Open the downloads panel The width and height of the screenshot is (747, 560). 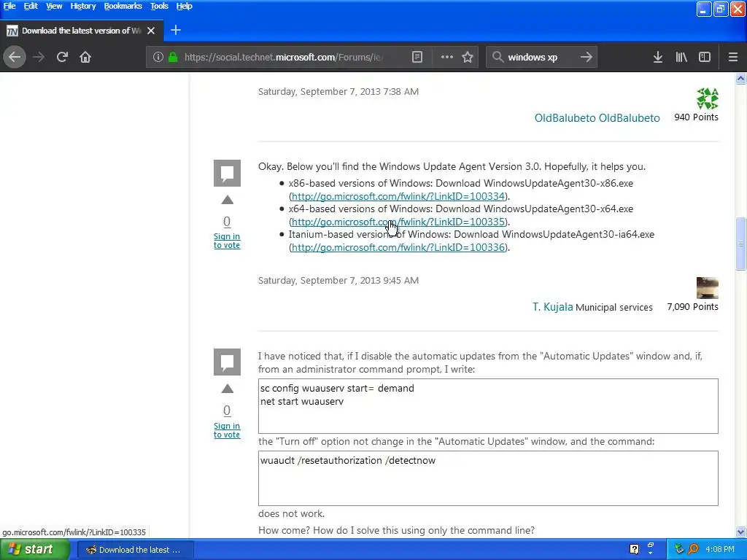tap(658, 57)
